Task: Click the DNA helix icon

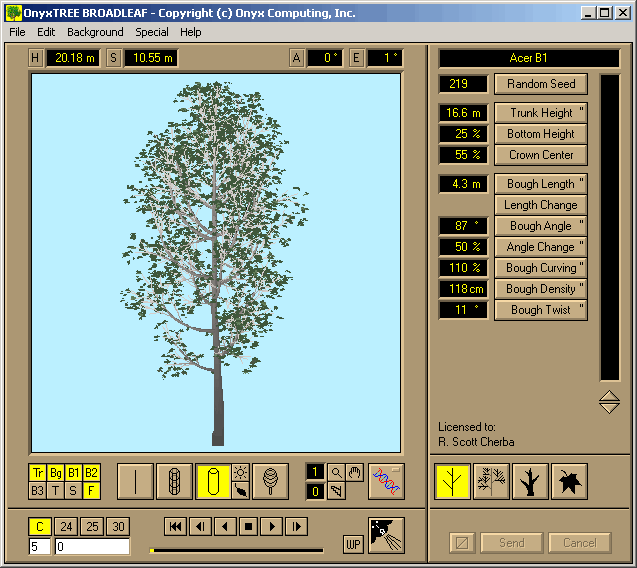Action: click(x=386, y=481)
